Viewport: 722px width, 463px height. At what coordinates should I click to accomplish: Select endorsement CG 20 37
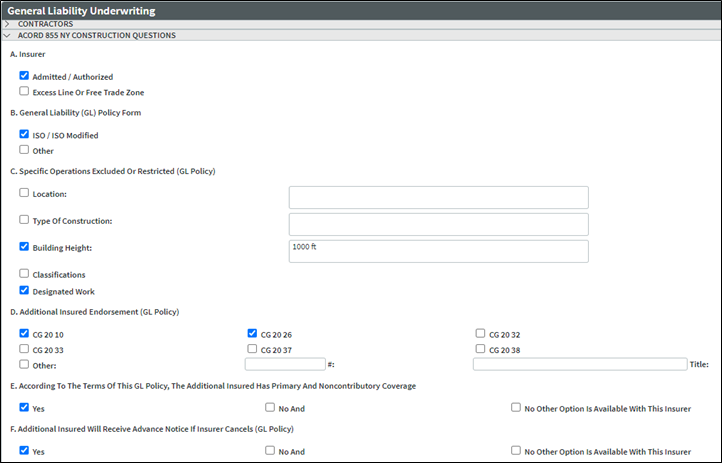(253, 349)
